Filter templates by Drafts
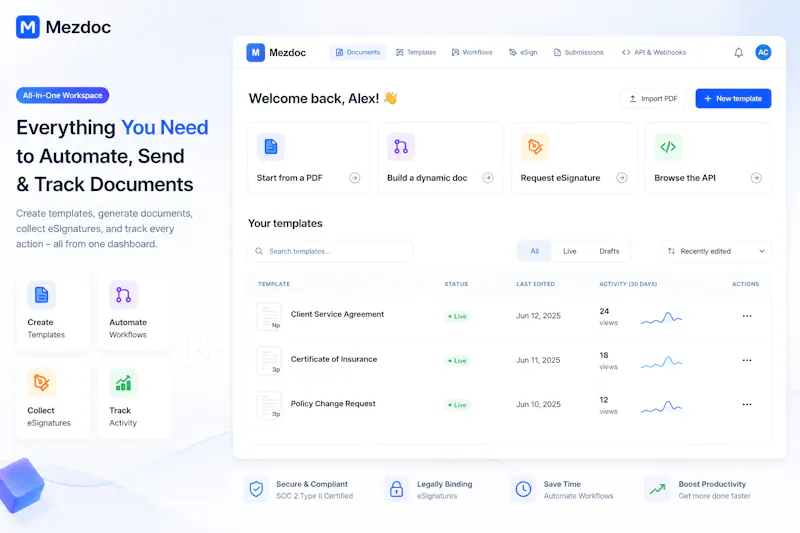Image resolution: width=800 pixels, height=533 pixels. (x=609, y=251)
